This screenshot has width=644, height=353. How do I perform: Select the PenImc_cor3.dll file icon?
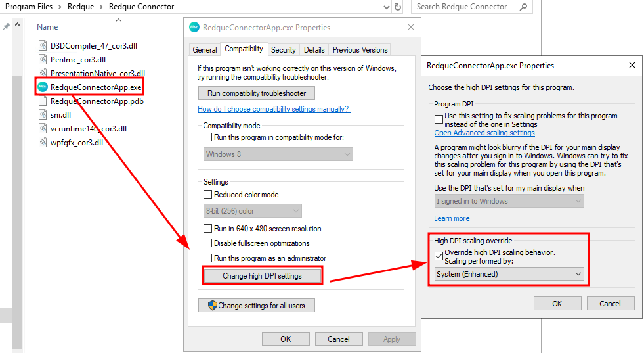coord(43,60)
